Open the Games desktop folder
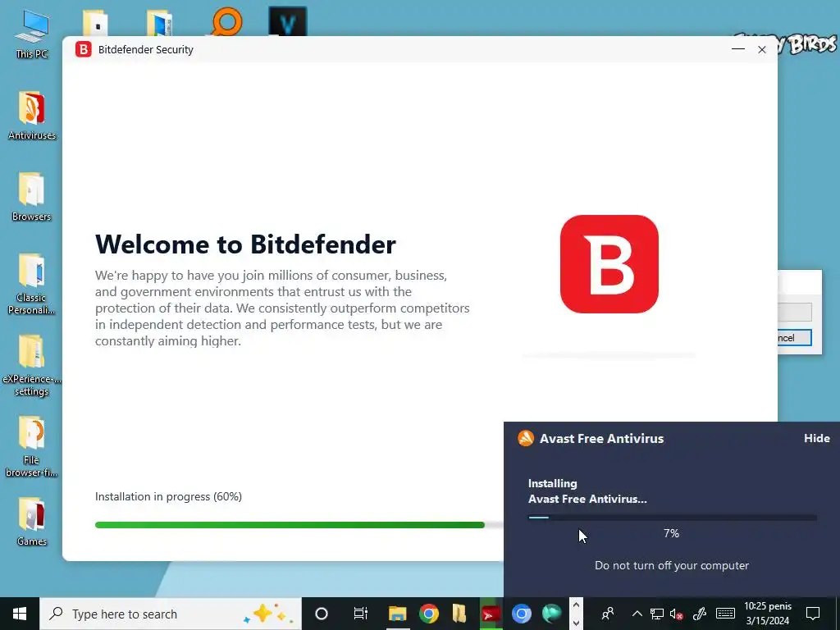 pyautogui.click(x=32, y=521)
